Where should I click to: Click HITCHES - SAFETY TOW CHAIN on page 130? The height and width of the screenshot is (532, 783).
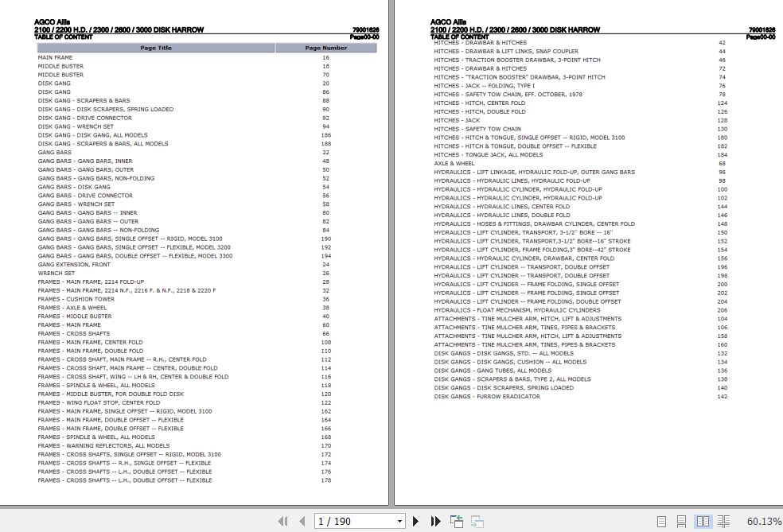[x=477, y=130]
